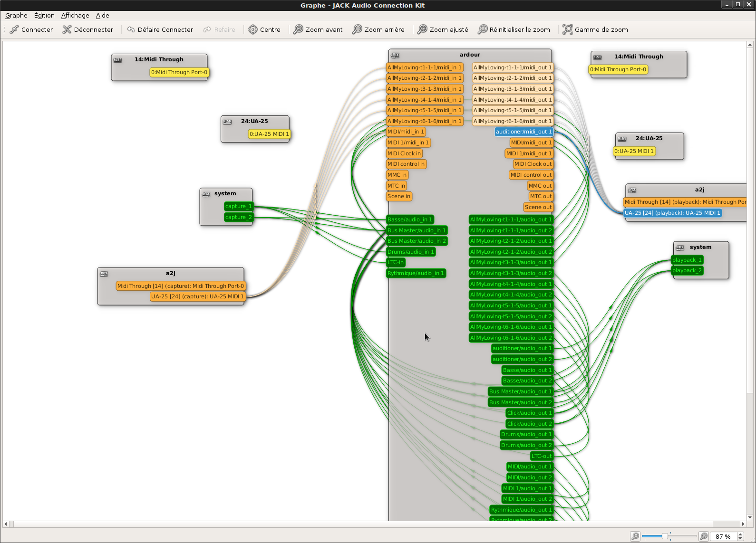Click the ALSA icon on right 24:UA-25 node
Image resolution: width=756 pixels, height=543 pixels.
(622, 139)
